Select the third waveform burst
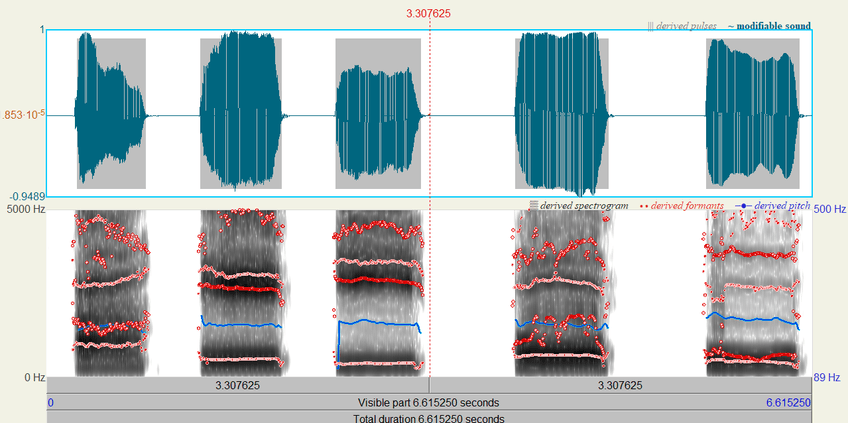Image resolution: width=848 pixels, height=423 pixels. [x=377, y=113]
